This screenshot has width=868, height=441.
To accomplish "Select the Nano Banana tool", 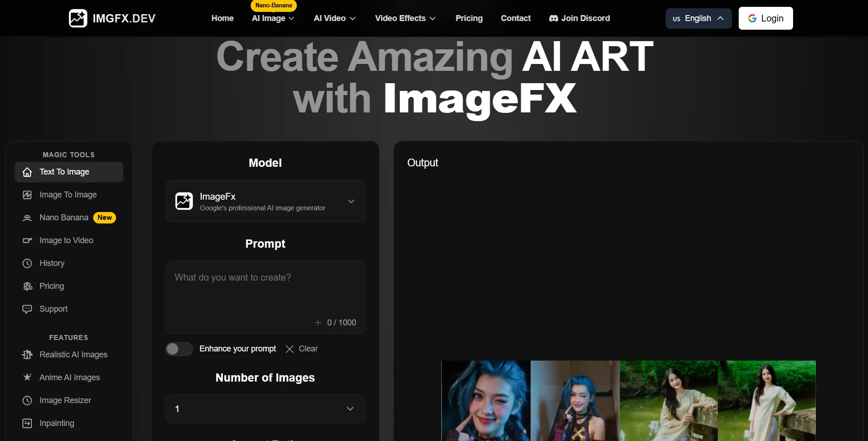I will tap(64, 218).
